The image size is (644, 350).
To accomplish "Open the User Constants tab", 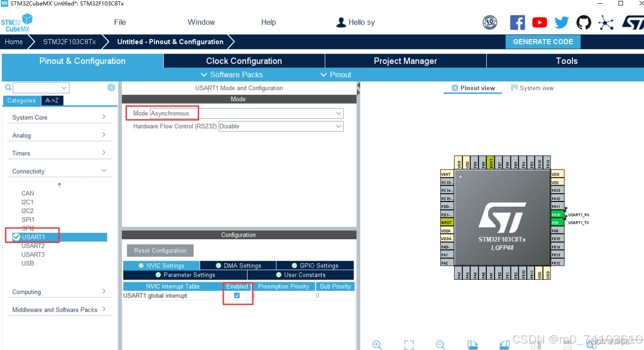I will point(301,275).
